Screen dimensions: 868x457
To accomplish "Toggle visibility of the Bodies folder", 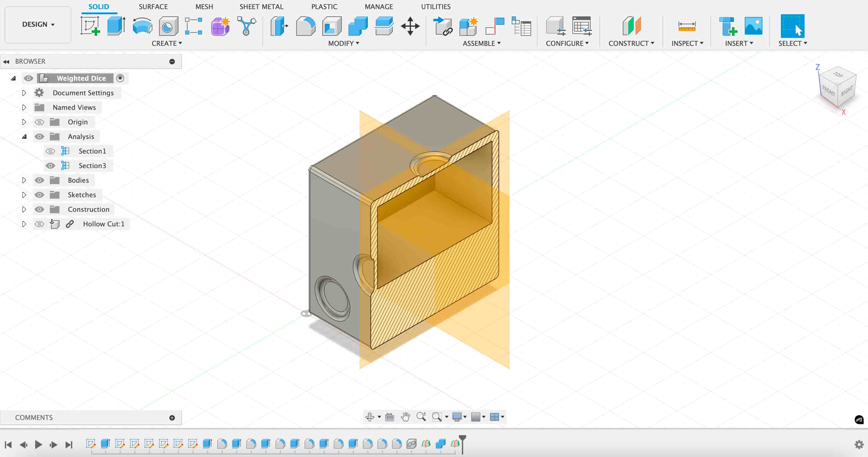I will click(39, 180).
